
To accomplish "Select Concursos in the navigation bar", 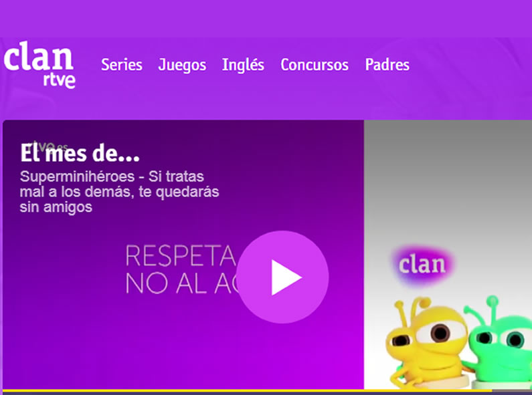I will pyautogui.click(x=314, y=65).
